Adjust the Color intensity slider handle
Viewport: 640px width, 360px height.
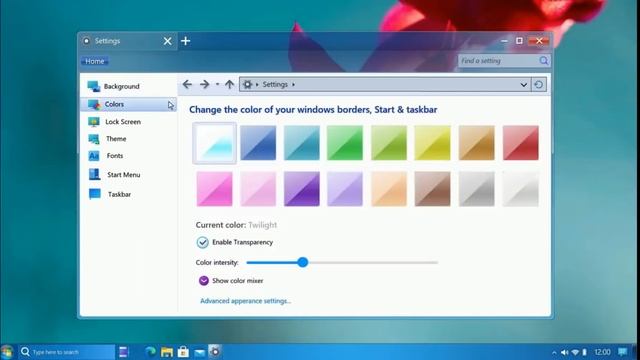(302, 262)
